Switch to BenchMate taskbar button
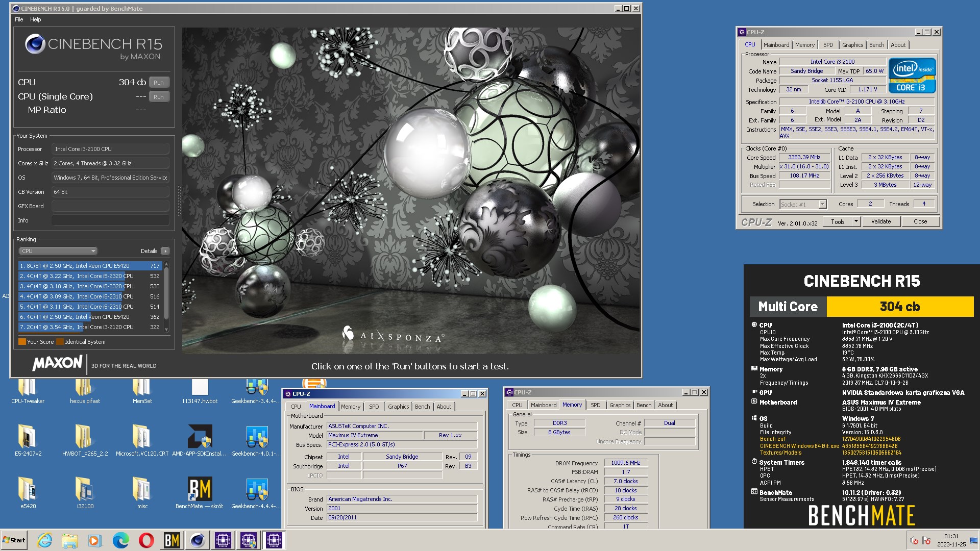 [172, 540]
